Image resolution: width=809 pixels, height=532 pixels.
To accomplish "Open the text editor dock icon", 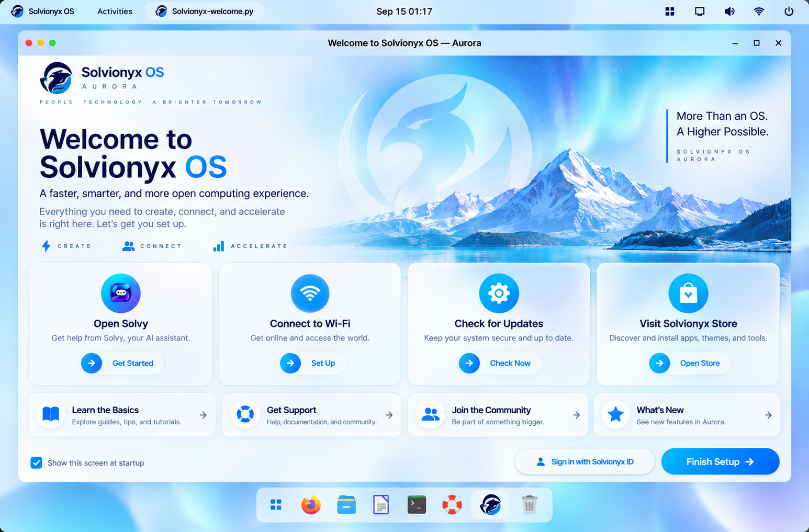I will click(x=381, y=505).
